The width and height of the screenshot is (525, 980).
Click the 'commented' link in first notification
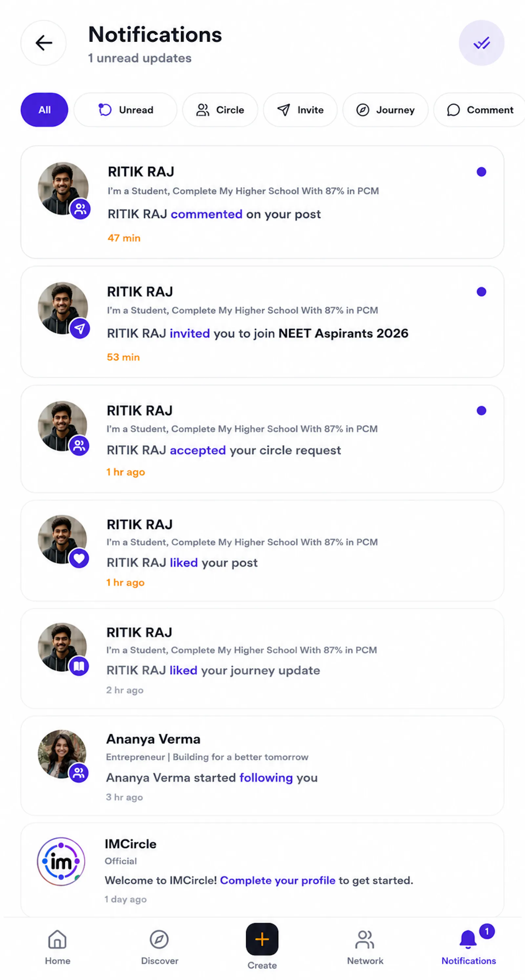[207, 214]
